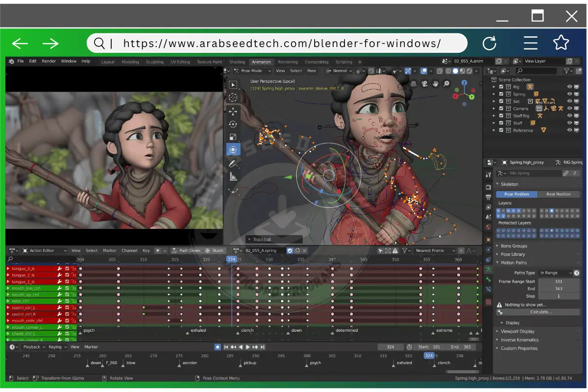The width and height of the screenshot is (588, 392).
Task: Select the Move tool in the viewport toolbar
Action: 233,111
